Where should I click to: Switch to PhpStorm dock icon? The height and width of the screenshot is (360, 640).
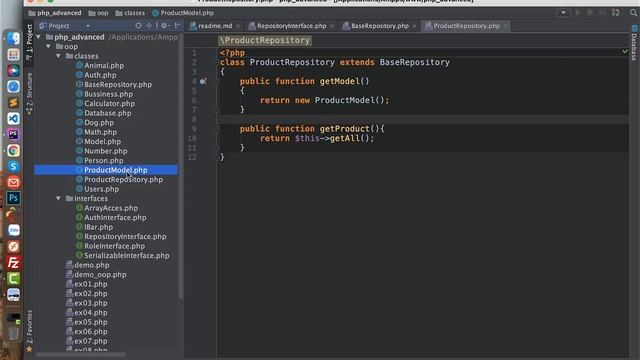13,134
